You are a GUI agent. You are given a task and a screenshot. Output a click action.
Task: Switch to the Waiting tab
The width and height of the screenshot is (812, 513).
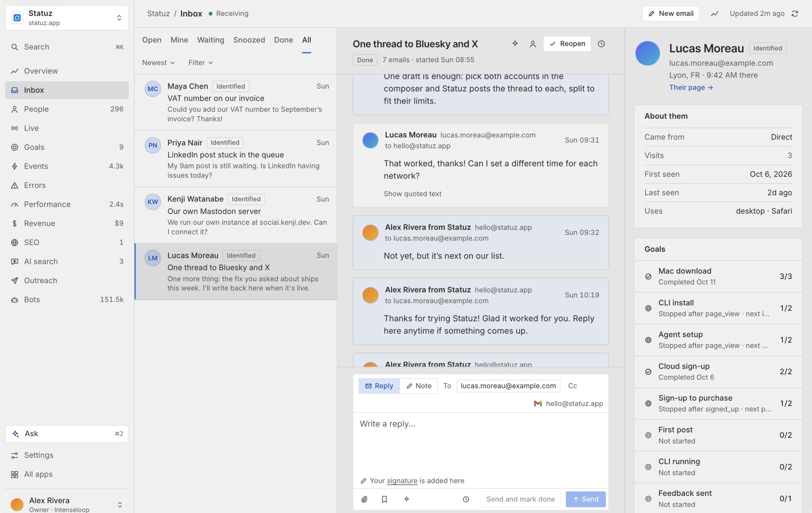[x=211, y=40]
